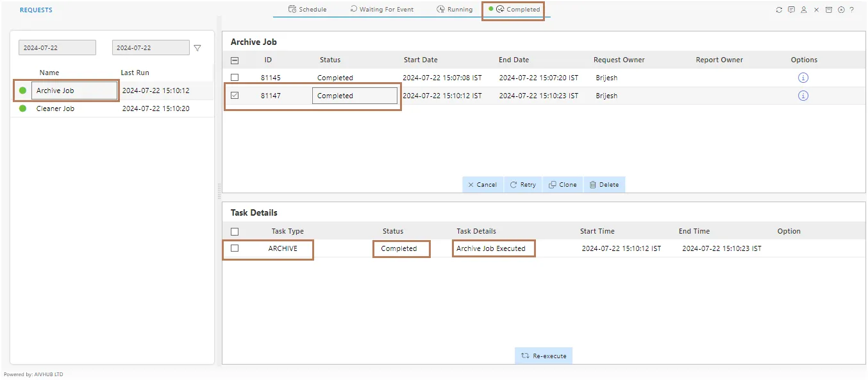Click the REQUESTS heading link
Image resolution: width=868 pixels, height=380 pixels.
click(x=36, y=10)
